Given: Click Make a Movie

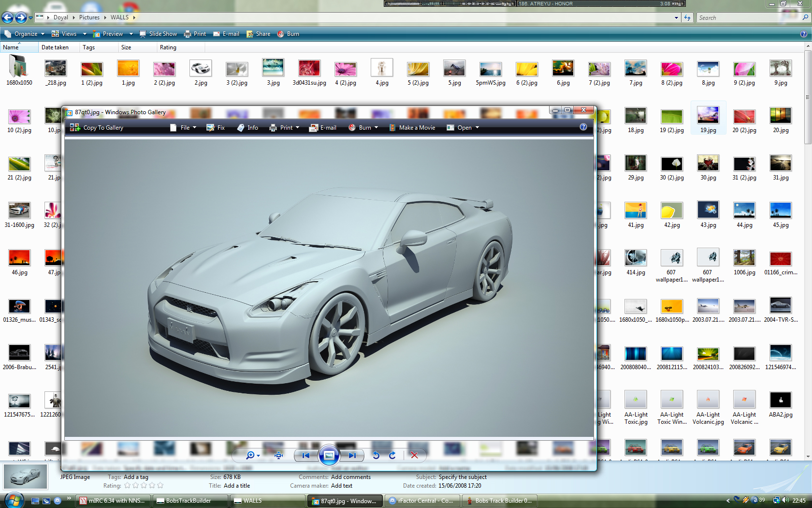Looking at the screenshot, I should (x=412, y=128).
